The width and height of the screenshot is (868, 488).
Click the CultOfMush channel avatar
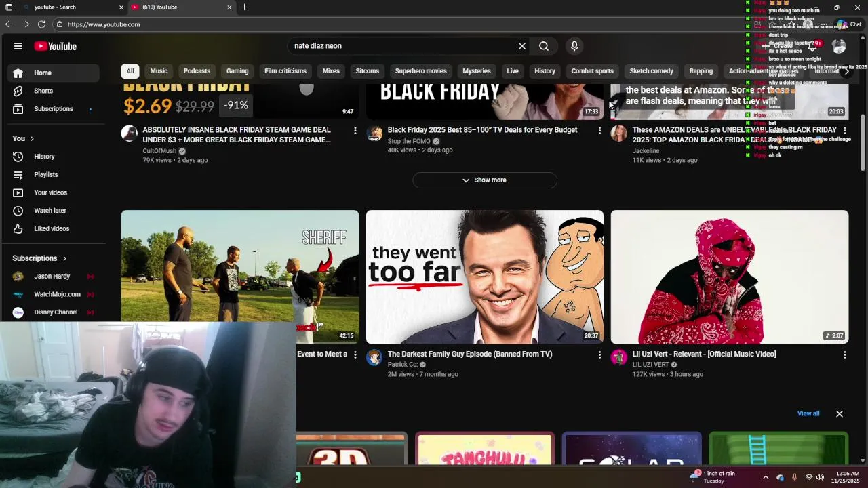pos(130,134)
